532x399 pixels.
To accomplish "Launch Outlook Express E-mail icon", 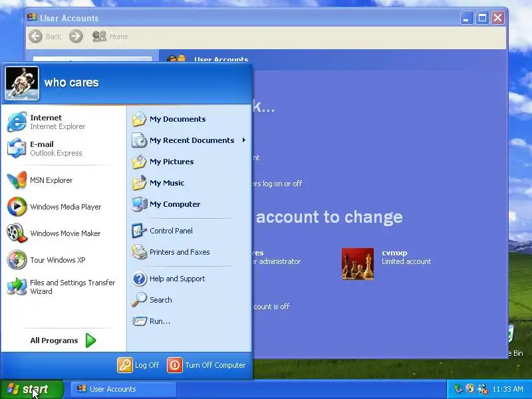I will coord(17,148).
